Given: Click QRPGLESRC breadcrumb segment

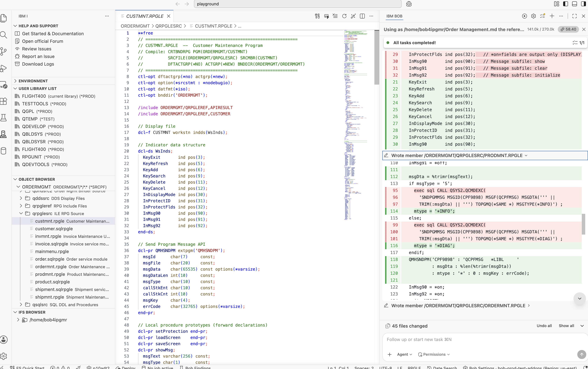Looking at the screenshot, I should pyautogui.click(x=169, y=26).
